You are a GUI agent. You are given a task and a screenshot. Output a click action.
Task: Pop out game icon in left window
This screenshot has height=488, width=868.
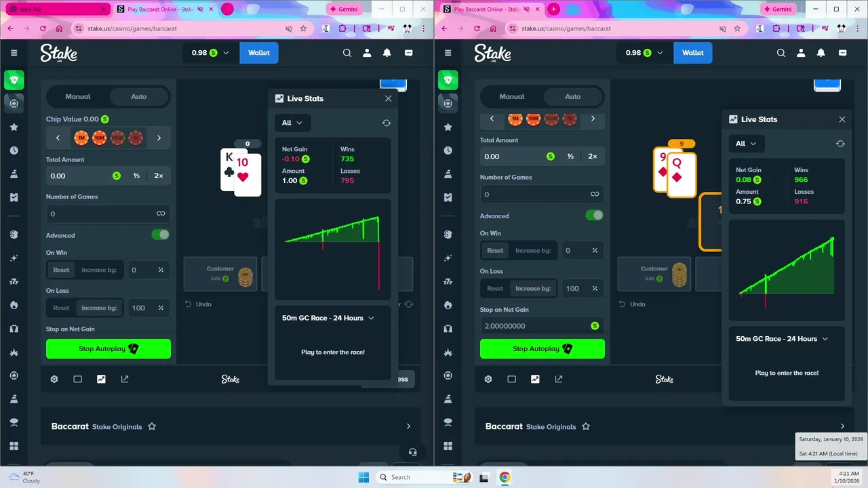[x=125, y=379]
